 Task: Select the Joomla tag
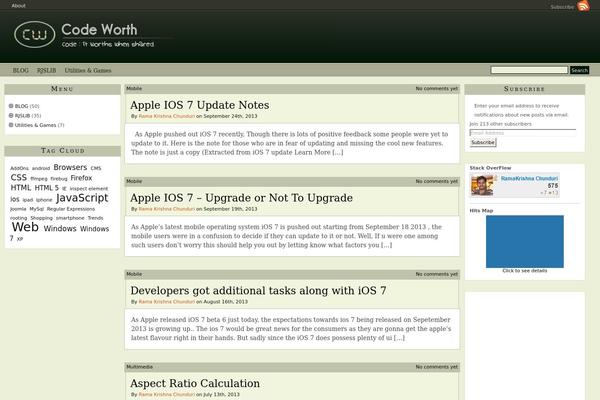point(18,209)
